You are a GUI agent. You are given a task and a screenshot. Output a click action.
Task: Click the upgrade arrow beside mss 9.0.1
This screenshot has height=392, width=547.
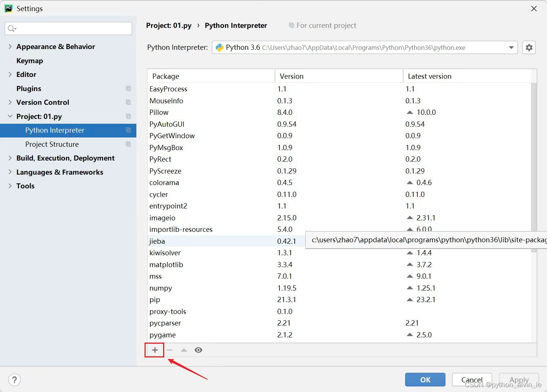pos(410,276)
